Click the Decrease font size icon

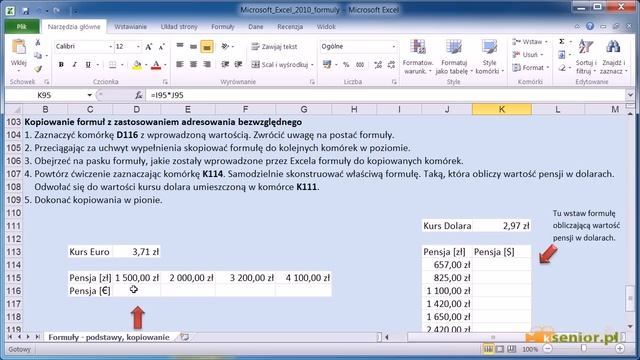pos(162,47)
